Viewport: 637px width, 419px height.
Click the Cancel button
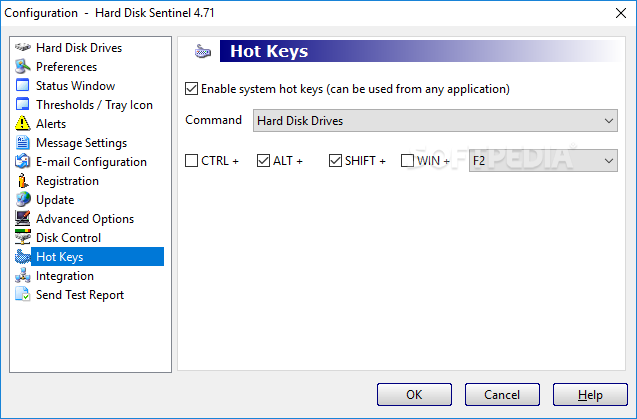tap(502, 395)
